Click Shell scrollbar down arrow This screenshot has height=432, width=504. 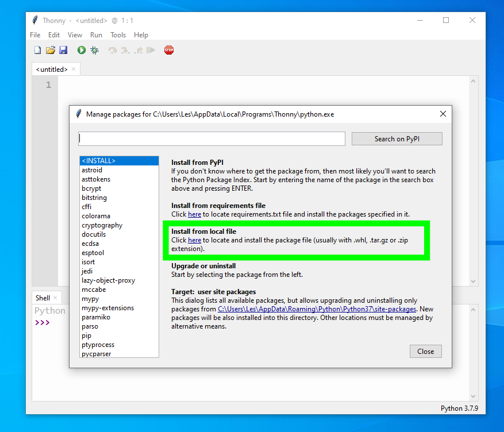(x=473, y=396)
